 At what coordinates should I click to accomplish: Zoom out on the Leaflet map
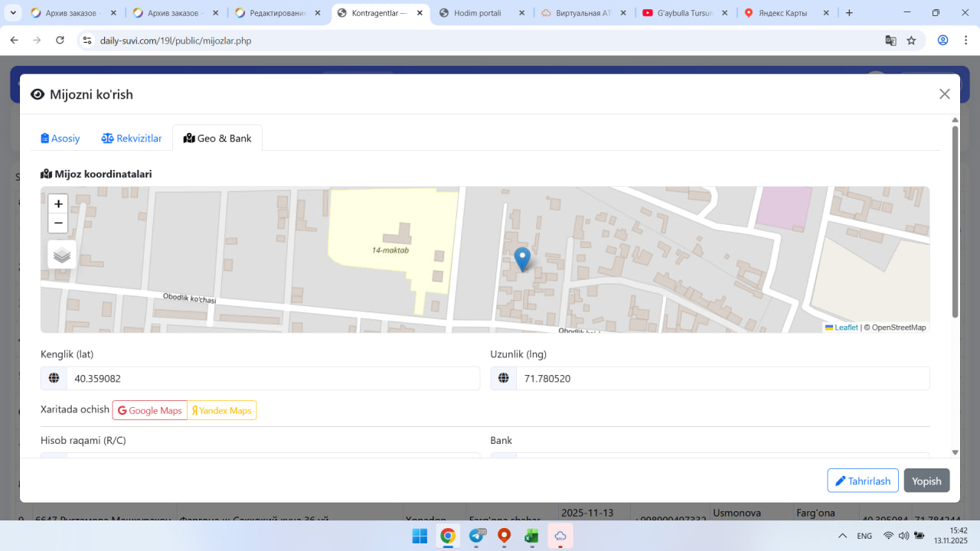[58, 223]
